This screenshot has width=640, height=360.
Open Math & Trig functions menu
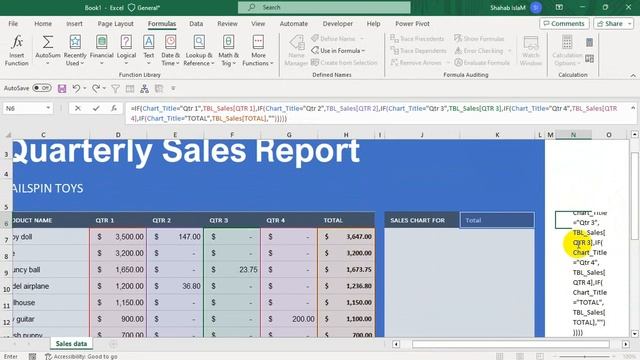click(x=228, y=50)
